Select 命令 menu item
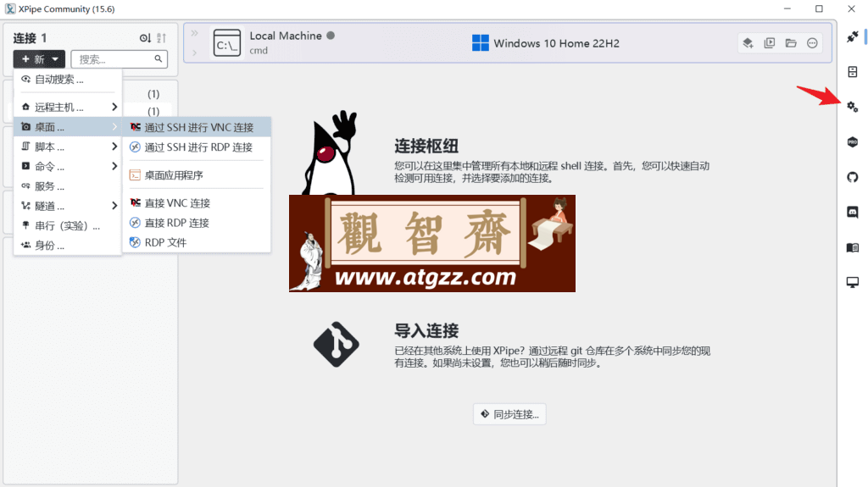Viewport: 868px width, 487px height. [68, 166]
